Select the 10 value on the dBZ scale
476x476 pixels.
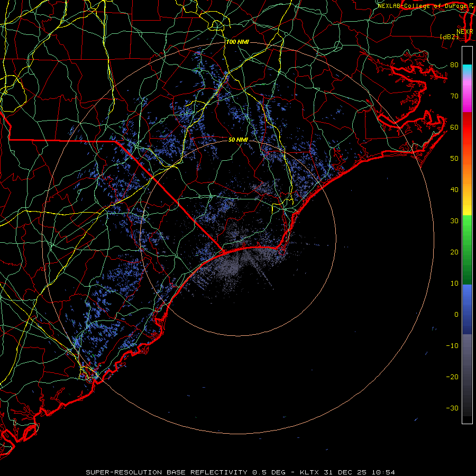pos(454,283)
